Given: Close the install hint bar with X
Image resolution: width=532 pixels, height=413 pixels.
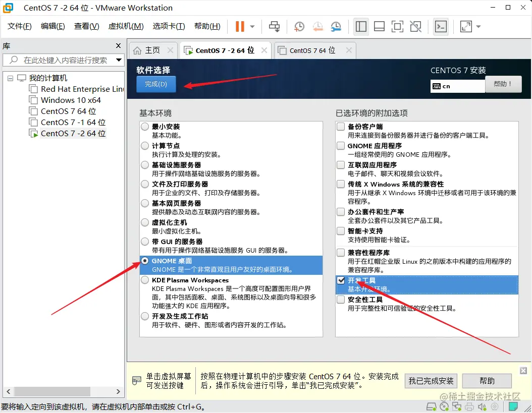Looking at the screenshot, I should pos(523,371).
